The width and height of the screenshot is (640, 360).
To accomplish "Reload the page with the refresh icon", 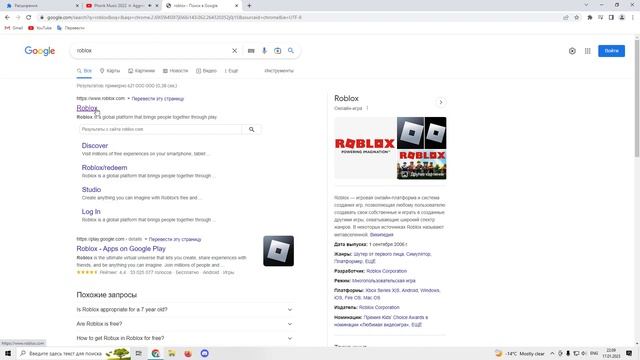I will coord(29,18).
